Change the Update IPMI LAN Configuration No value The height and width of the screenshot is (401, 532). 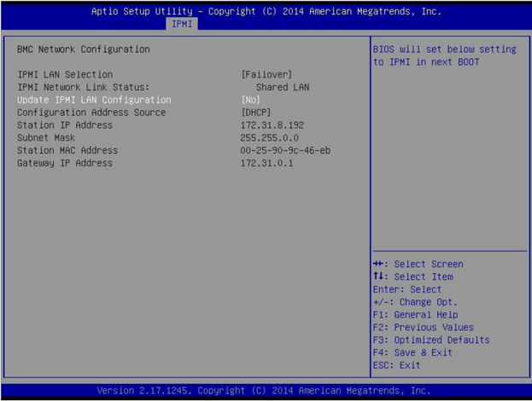tap(251, 100)
